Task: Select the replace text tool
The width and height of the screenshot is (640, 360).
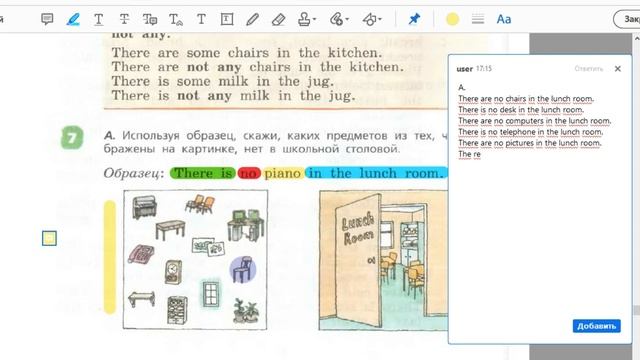Action: click(x=150, y=19)
